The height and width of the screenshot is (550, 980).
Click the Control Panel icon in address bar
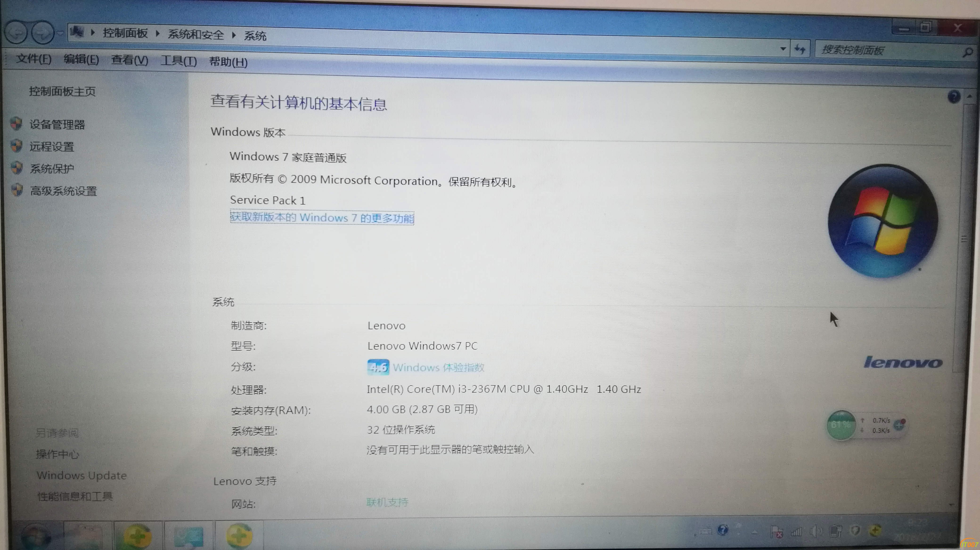77,32
